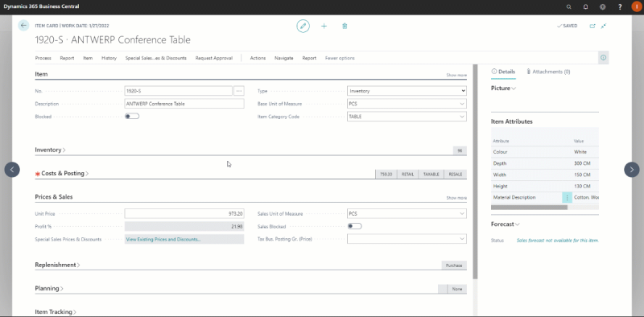Click the delete trash can icon
This screenshot has width=644, height=317.
coord(345,26)
